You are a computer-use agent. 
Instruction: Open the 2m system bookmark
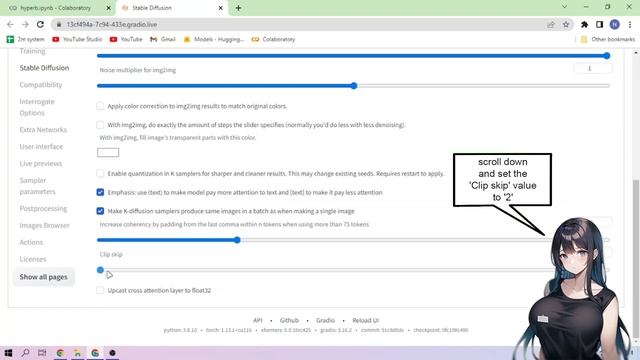[x=25, y=39]
